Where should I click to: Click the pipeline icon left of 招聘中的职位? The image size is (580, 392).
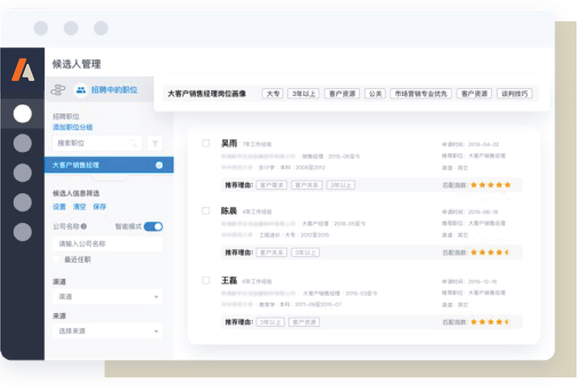(x=58, y=90)
